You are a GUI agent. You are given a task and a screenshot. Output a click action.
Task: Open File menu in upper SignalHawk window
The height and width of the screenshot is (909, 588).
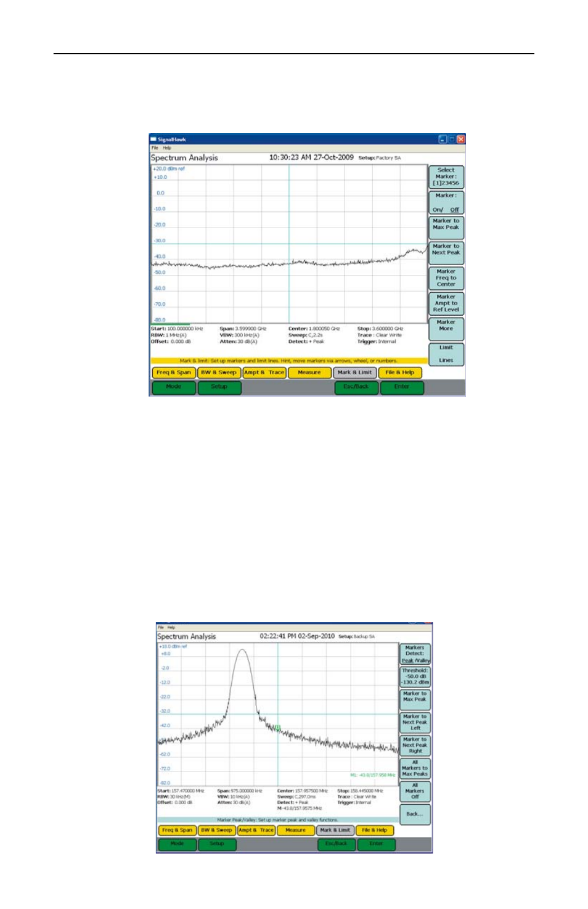click(x=155, y=148)
